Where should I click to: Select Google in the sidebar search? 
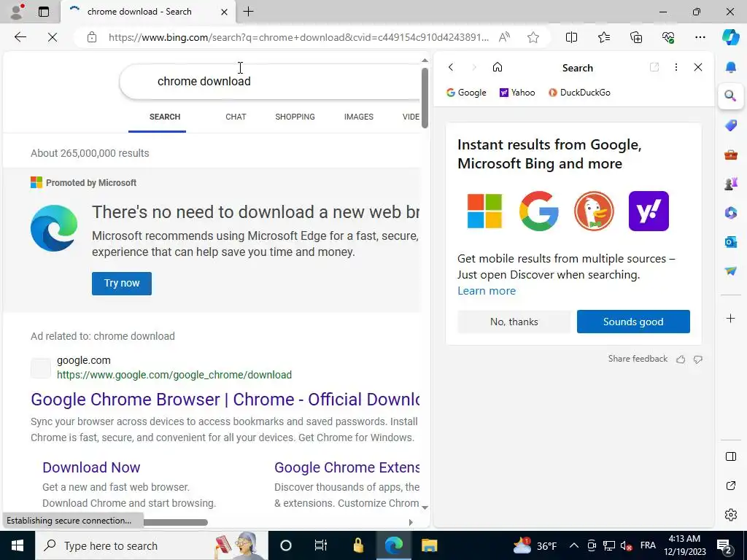466,93
